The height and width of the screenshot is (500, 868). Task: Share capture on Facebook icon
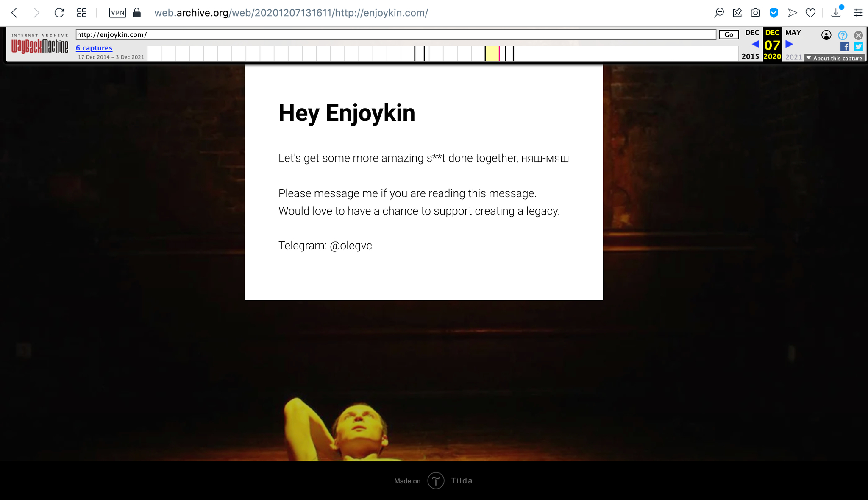point(845,47)
